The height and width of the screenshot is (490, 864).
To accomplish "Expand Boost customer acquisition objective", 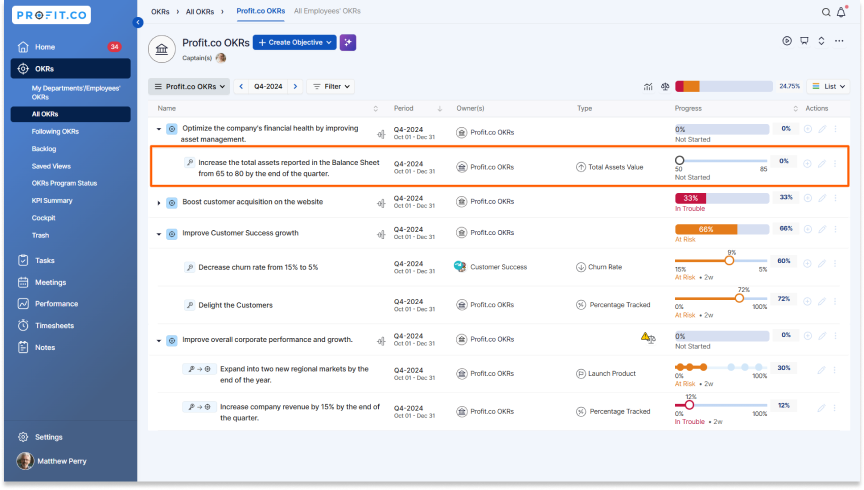I will pyautogui.click(x=159, y=203).
